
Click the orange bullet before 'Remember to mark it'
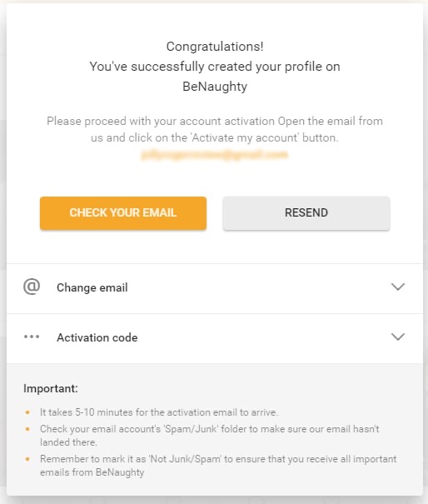click(x=27, y=459)
